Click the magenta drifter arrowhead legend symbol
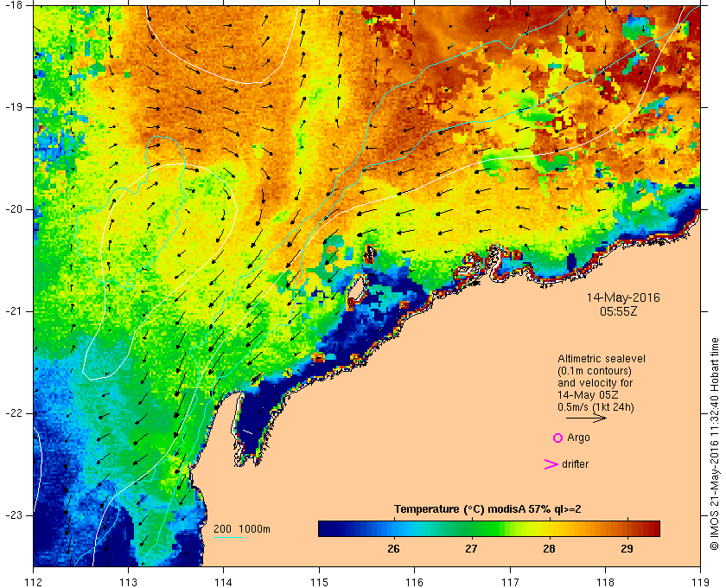726x588 pixels. tap(551, 464)
